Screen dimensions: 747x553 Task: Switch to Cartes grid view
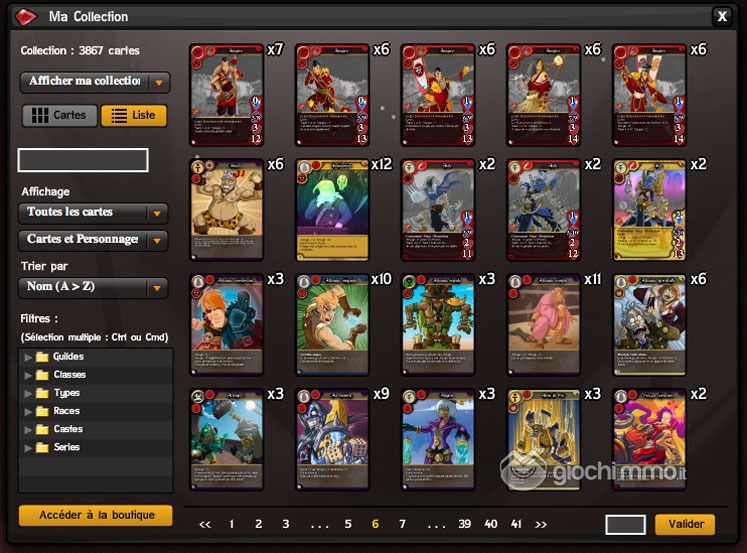pos(60,115)
